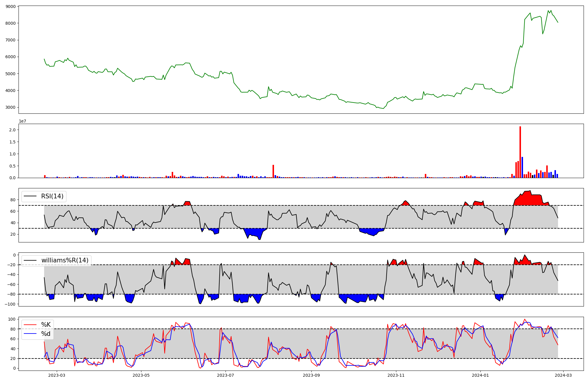The image size is (588, 382).
Task: Click the 2023-11 x-axis date label
Action: point(396,375)
